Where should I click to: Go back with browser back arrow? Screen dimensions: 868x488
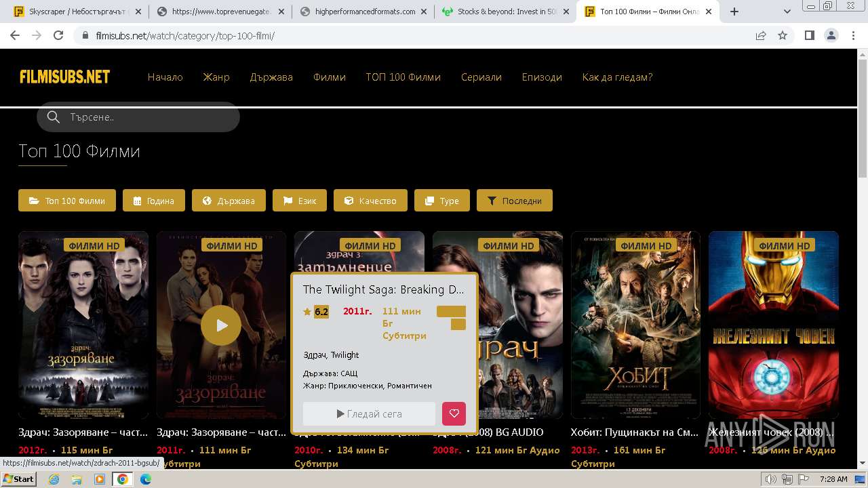[15, 36]
